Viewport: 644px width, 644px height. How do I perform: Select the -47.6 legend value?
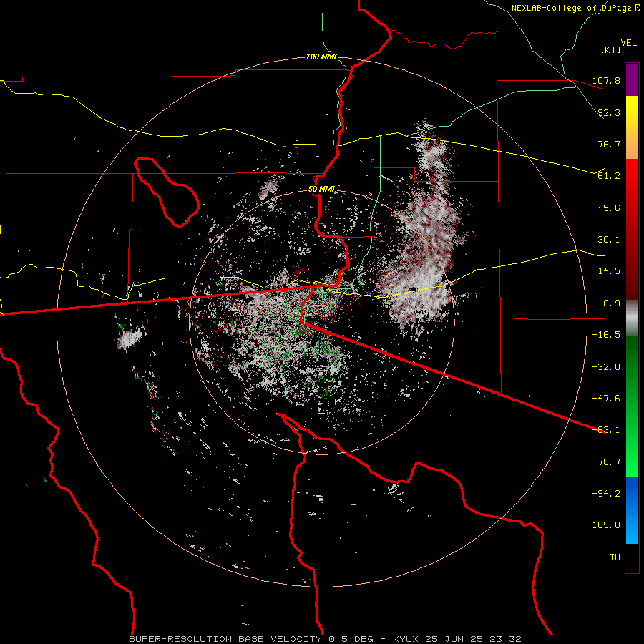point(606,399)
